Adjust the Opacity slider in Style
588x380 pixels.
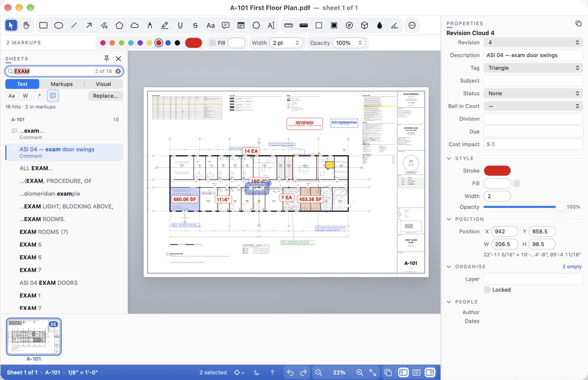pyautogui.click(x=524, y=207)
